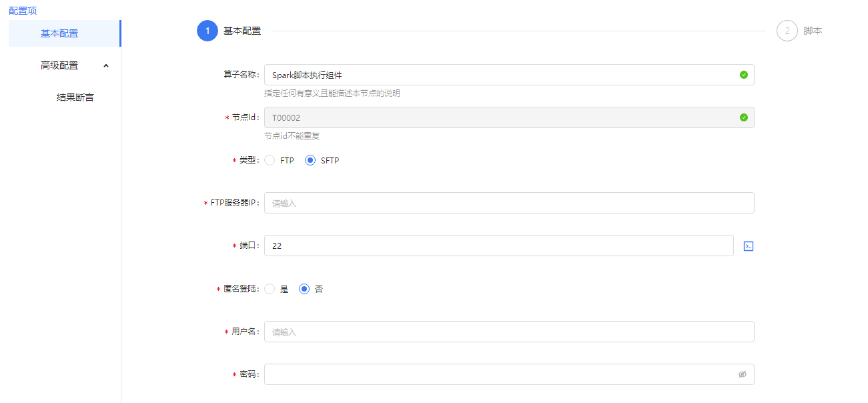Collapse 高级配置 chevron in sidebar
Screen dimensions: 868x403
click(x=106, y=65)
